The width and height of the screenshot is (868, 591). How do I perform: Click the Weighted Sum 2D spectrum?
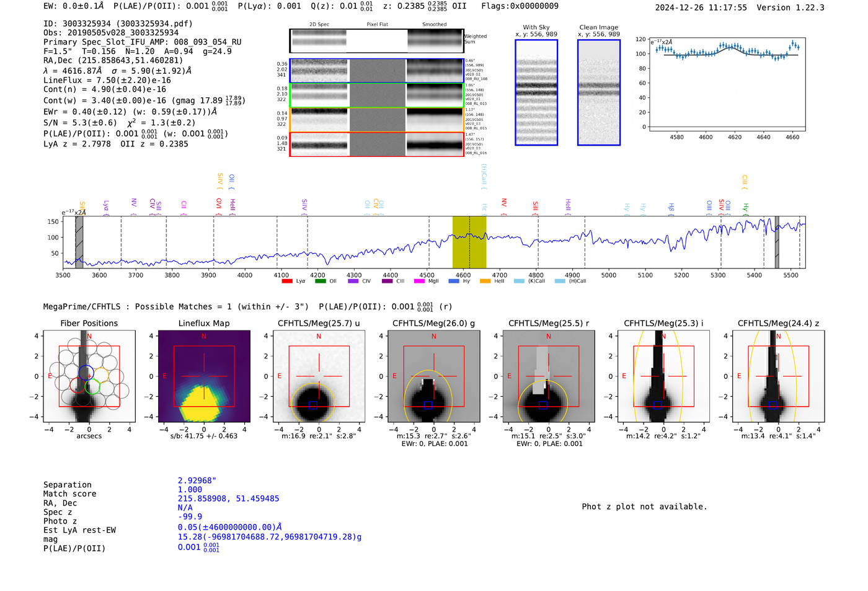coord(377,41)
